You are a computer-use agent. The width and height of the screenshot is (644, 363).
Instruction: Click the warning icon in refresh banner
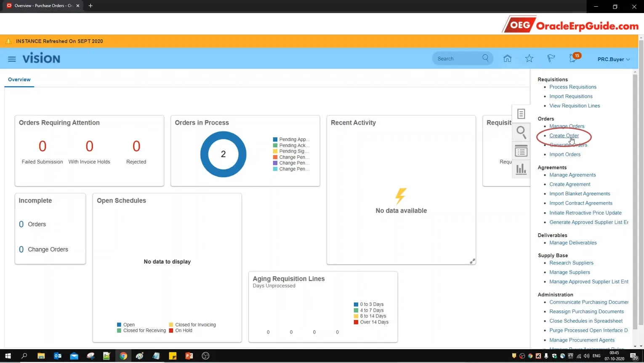click(x=8, y=41)
